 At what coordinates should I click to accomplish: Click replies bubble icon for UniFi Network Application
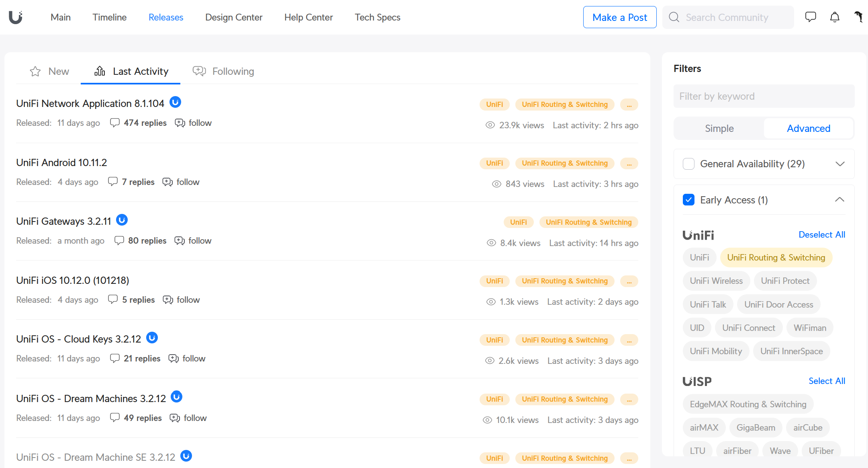(x=115, y=123)
